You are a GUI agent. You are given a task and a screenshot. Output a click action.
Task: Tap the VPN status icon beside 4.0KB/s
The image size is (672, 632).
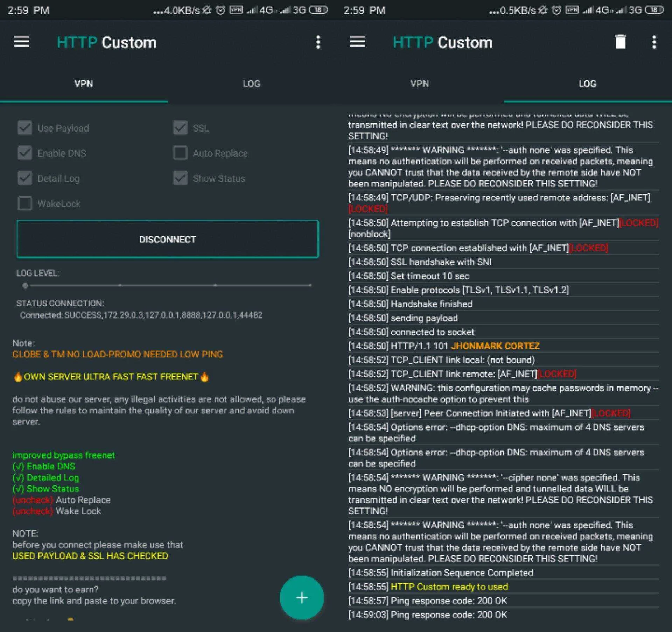coord(236,10)
